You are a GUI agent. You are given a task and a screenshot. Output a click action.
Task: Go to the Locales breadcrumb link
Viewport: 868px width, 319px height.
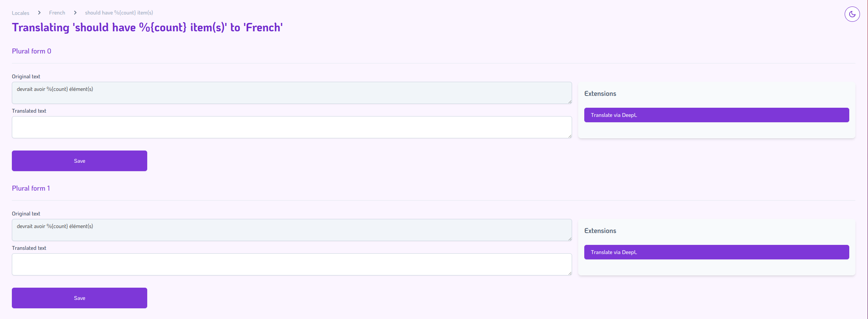click(x=21, y=13)
